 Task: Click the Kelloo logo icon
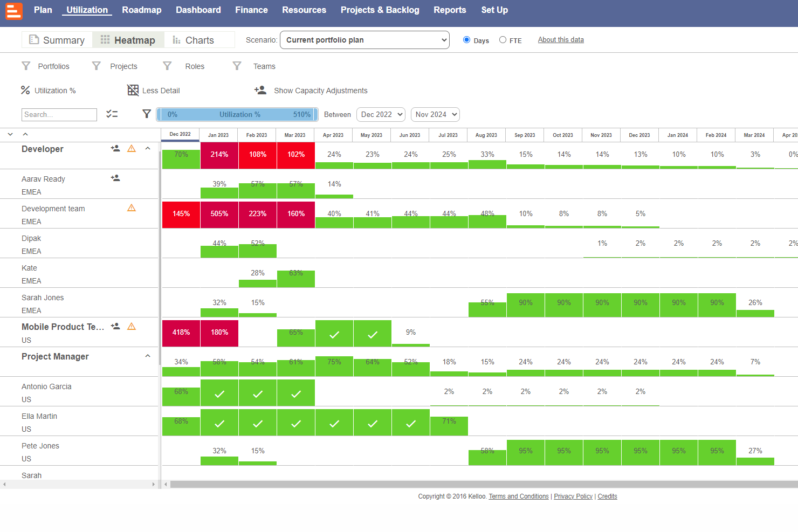tap(13, 11)
